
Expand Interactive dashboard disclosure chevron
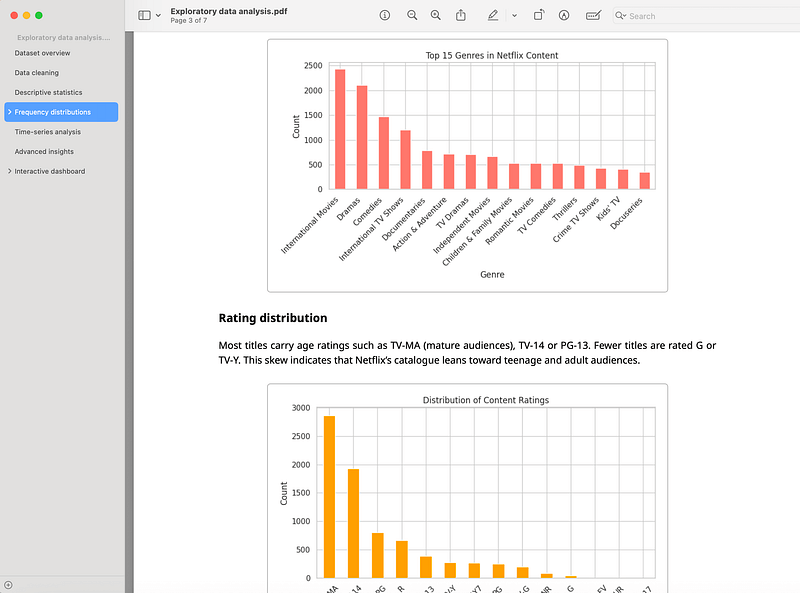point(10,171)
